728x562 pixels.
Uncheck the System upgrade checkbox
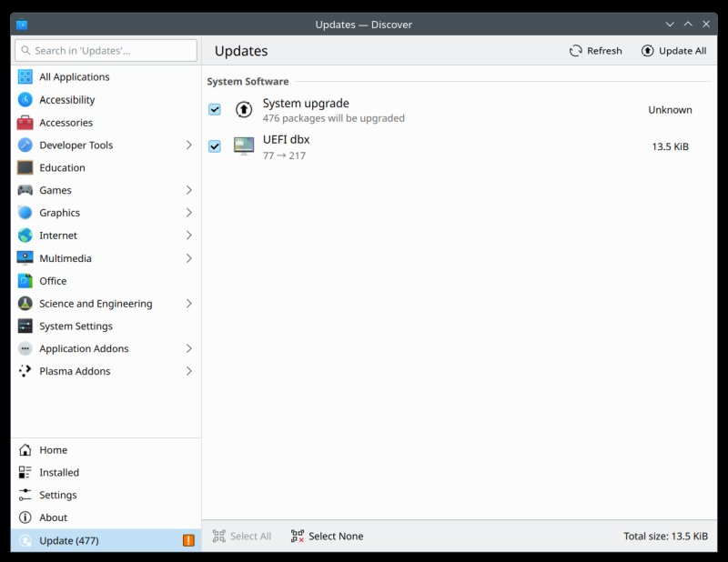pos(215,110)
